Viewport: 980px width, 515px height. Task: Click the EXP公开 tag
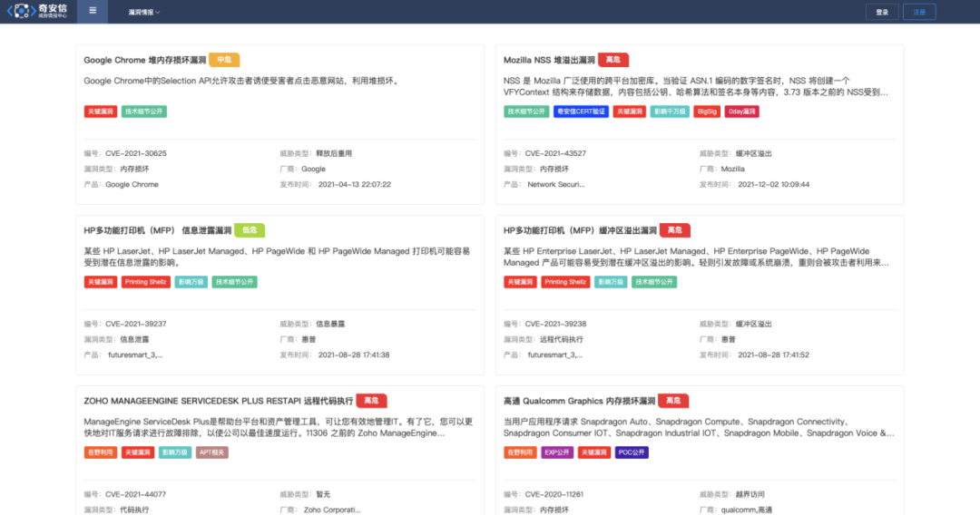[x=557, y=452]
